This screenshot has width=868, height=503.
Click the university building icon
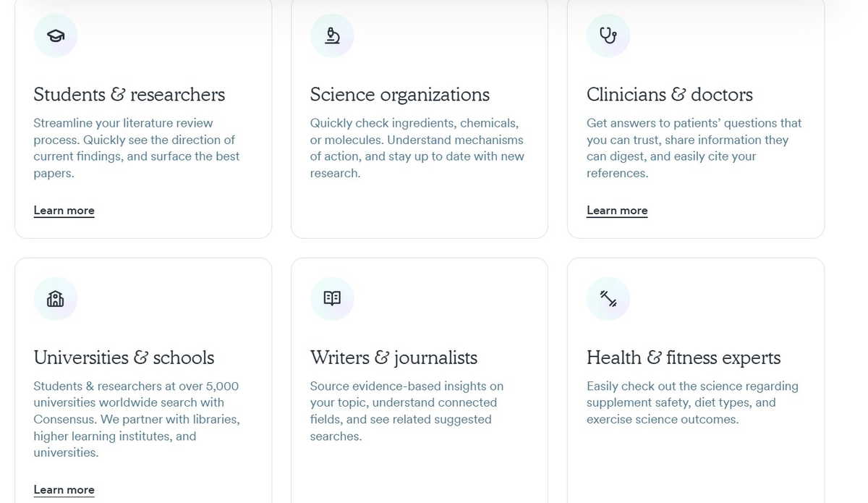[56, 298]
